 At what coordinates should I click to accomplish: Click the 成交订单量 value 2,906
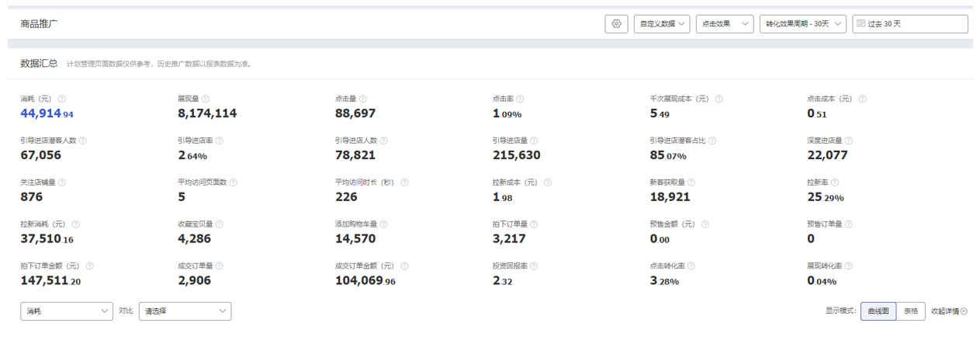coord(196,281)
